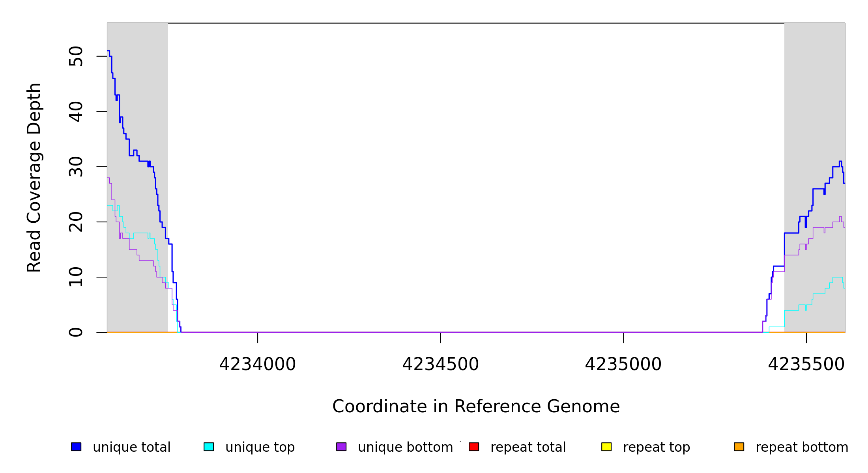Click the orange repeat bottom legend swatch
Image resolution: width=868 pixels, height=473 pixels.
(739, 447)
